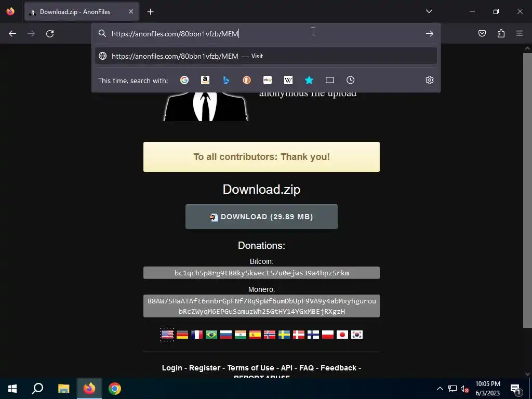Select the Download.zip - AnonFiles tab
Viewport: 532px width, 399px height.
coord(82,12)
